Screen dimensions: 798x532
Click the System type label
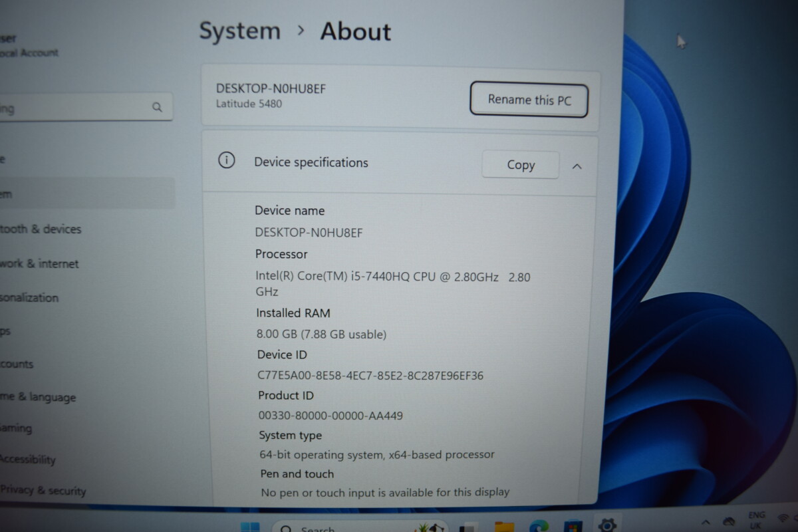tap(291, 436)
